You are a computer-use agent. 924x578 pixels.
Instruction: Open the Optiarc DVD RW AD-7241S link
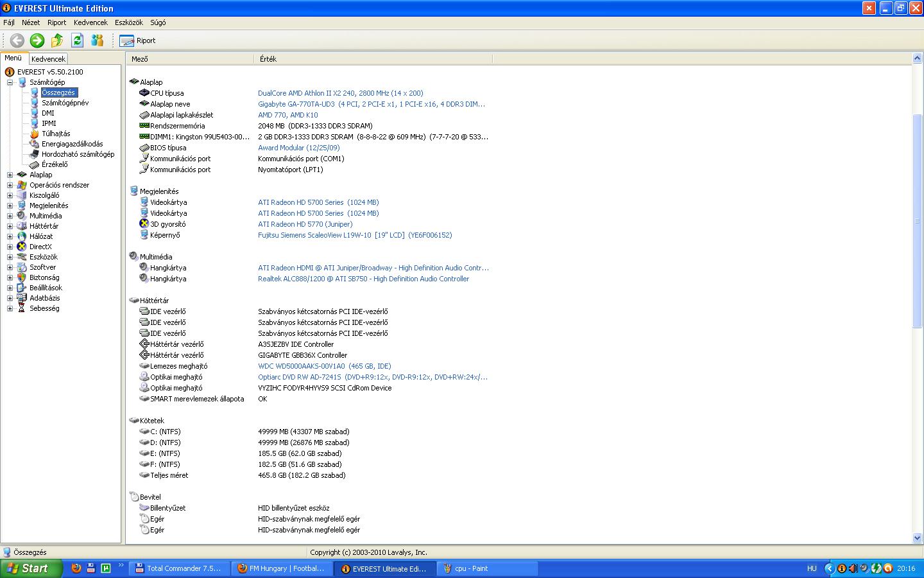pyautogui.click(x=373, y=377)
